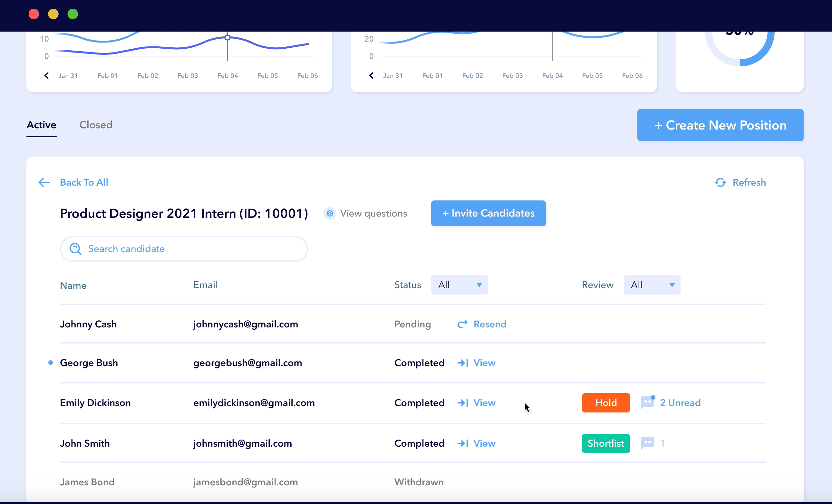Click the orange Hold label
832x504 pixels.
point(605,402)
